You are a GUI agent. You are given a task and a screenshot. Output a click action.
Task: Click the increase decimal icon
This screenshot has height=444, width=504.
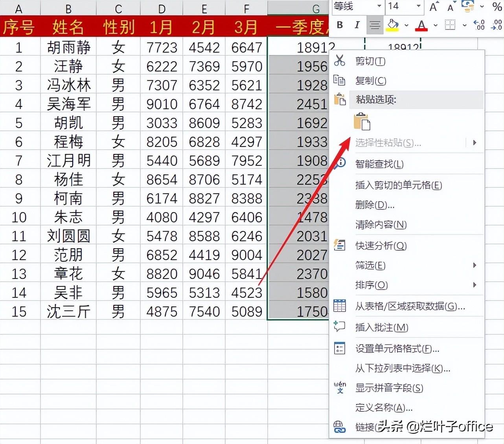[479, 25]
